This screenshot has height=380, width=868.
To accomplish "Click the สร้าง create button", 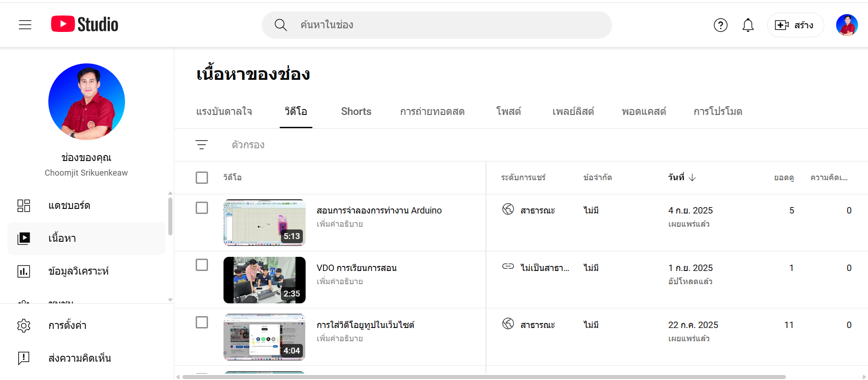I will click(x=795, y=25).
